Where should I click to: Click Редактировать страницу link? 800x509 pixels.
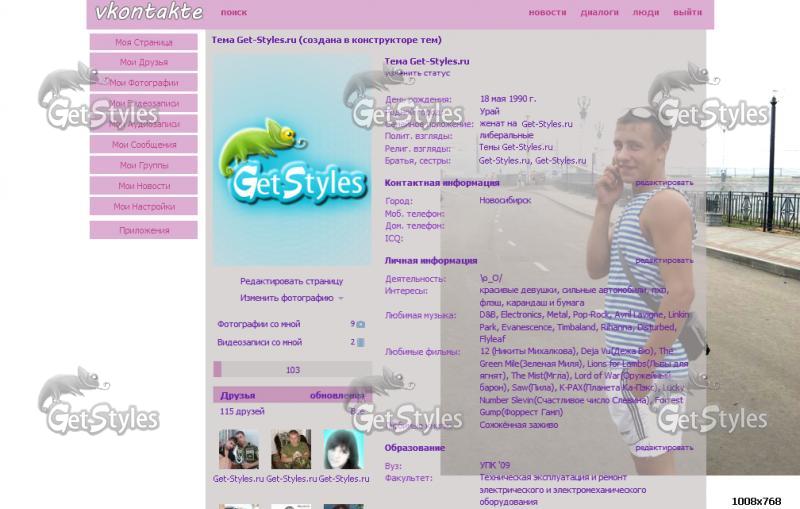point(291,281)
